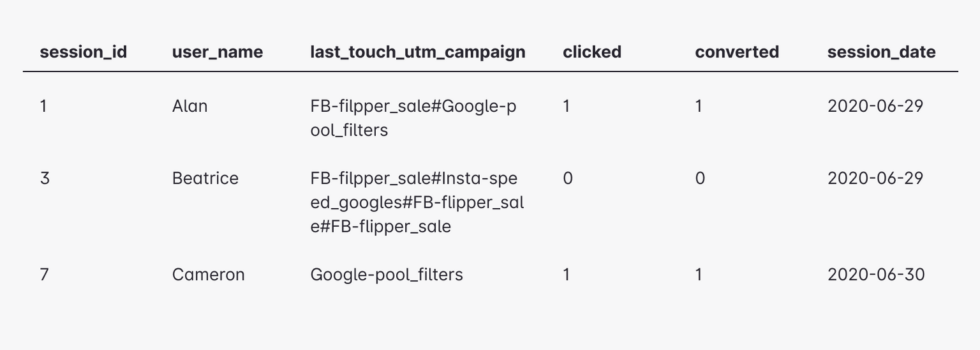
Task: Click Cameron's Google-pool_filters campaign cell
Action: click(387, 275)
